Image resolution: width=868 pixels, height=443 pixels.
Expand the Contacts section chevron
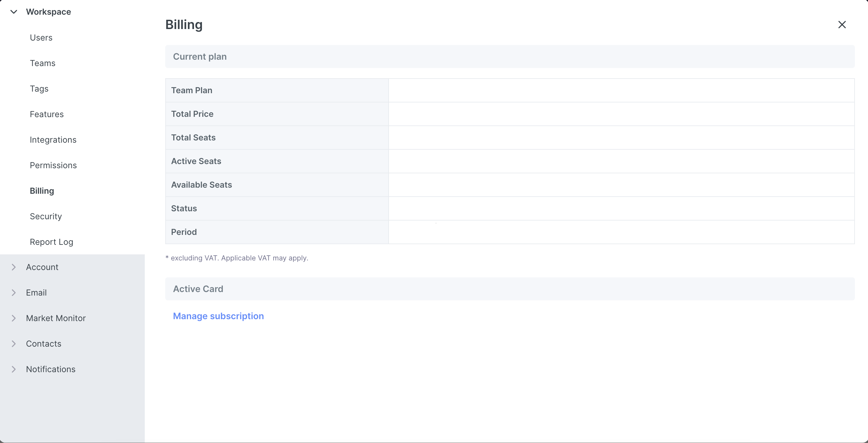tap(14, 344)
